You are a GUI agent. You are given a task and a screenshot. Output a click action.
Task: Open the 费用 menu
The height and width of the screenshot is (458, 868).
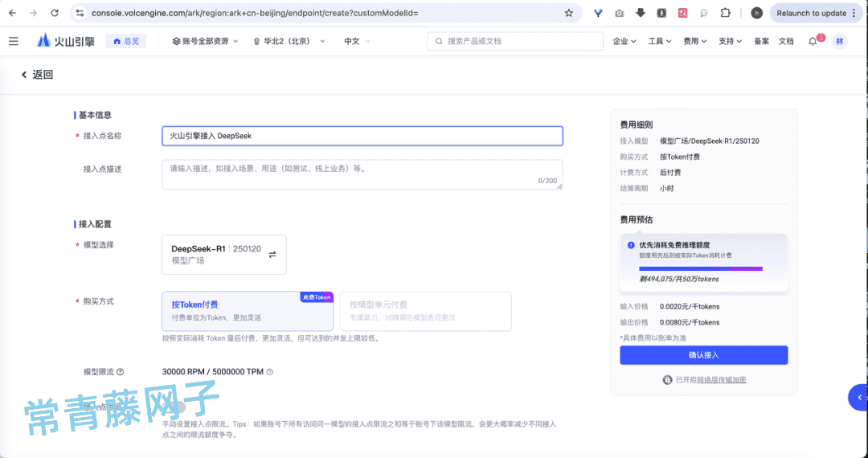(x=694, y=41)
